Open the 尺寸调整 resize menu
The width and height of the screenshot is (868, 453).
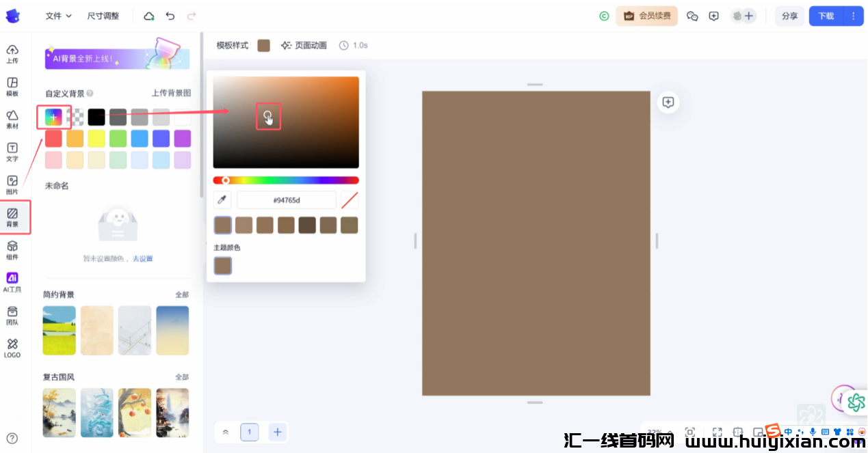tap(103, 15)
